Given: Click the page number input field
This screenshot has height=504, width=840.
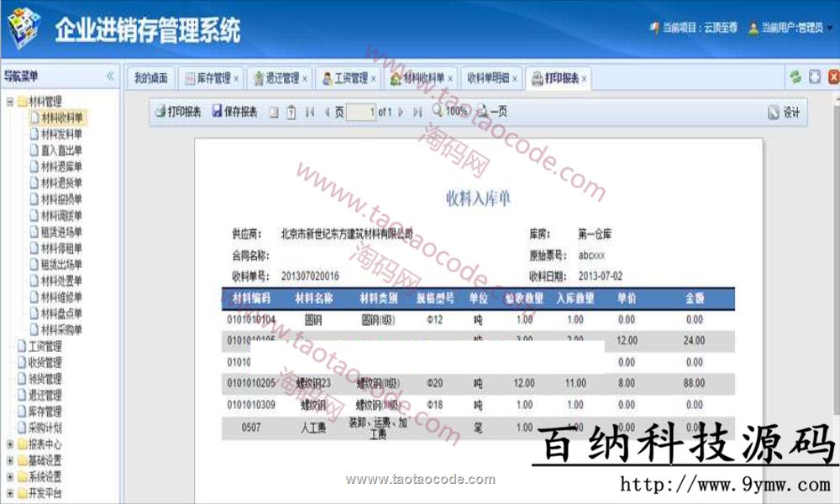Looking at the screenshot, I should (x=360, y=112).
